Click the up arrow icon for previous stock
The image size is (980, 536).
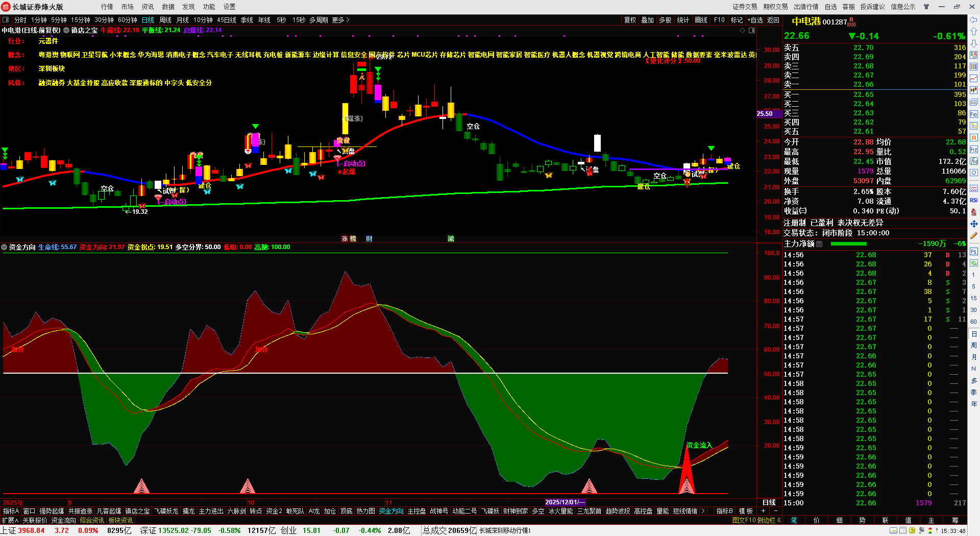pos(974,32)
